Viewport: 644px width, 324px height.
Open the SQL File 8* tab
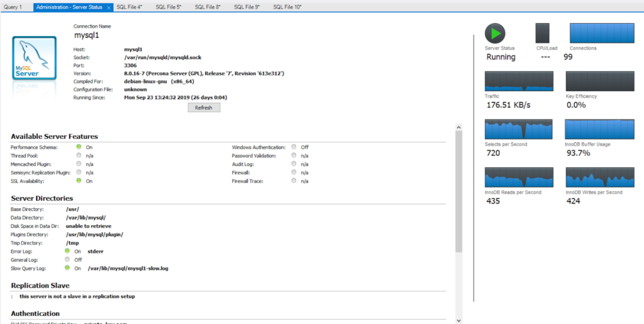click(x=208, y=8)
